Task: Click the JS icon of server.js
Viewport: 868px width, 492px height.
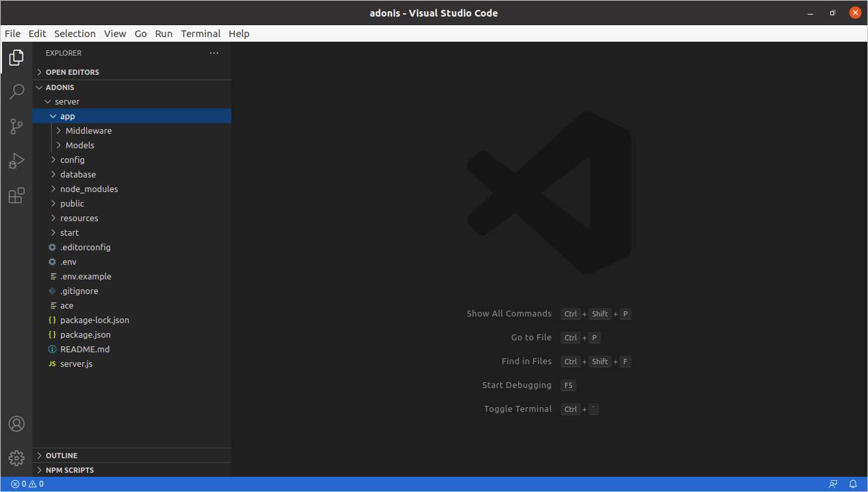Action: [x=52, y=364]
